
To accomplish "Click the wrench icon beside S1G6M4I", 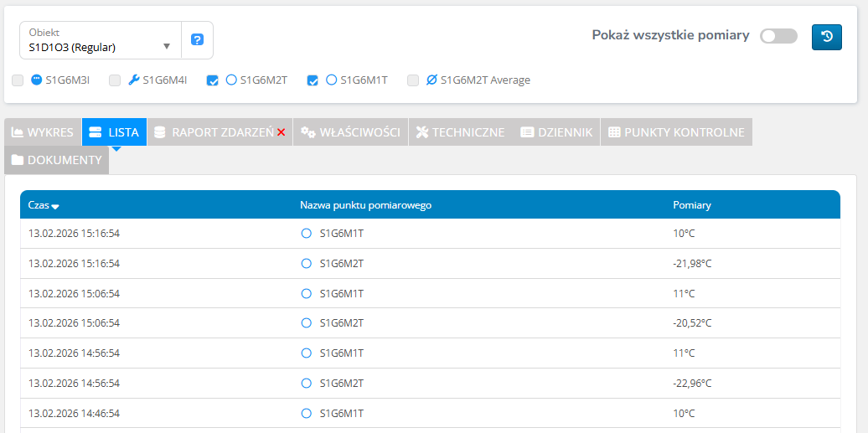I will [134, 80].
